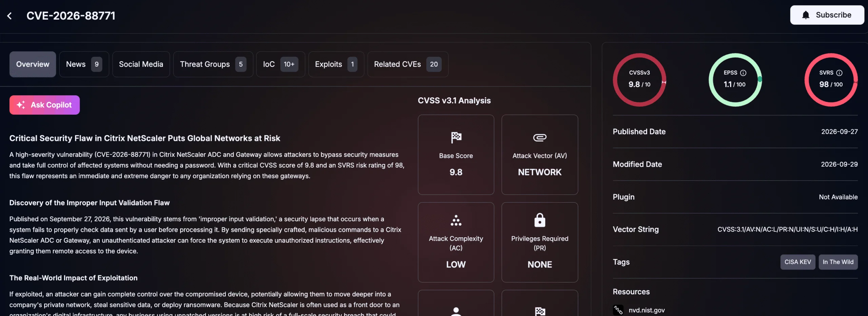Switch to the News tab
Image resolution: width=868 pixels, height=316 pixels.
(84, 64)
